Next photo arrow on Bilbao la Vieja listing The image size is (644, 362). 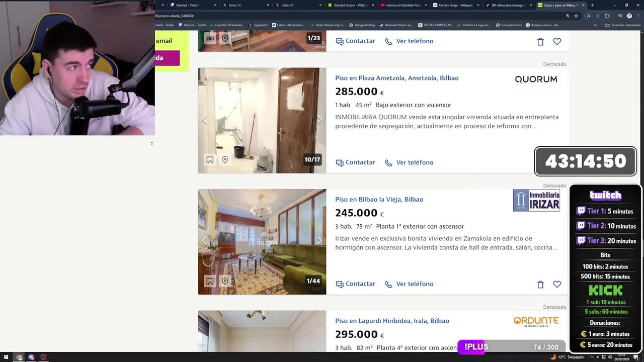[x=319, y=241]
